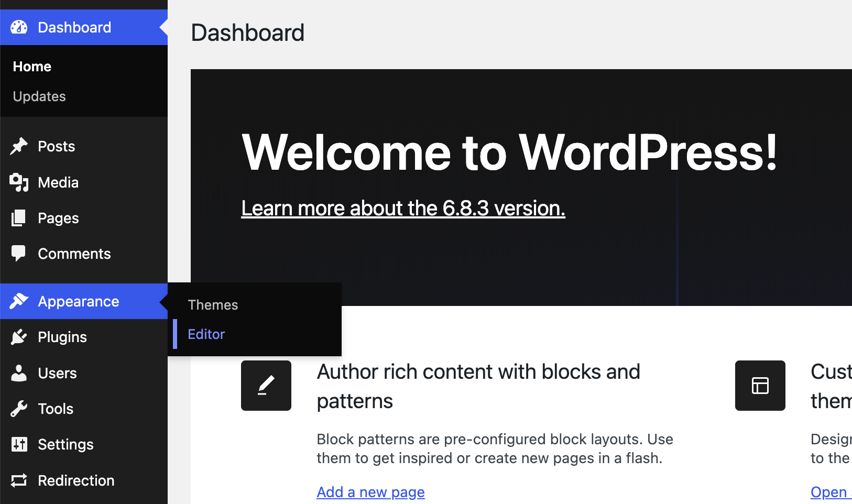Select Editor in the Appearance submenu

click(206, 334)
